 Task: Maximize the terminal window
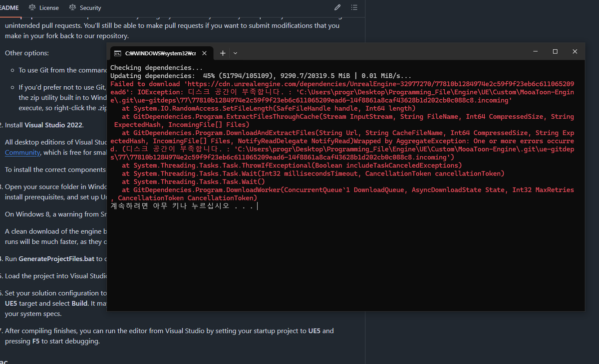(x=555, y=51)
